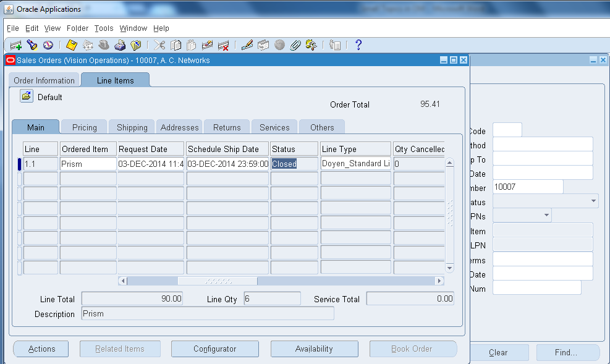Screen dimensions: 610x364
Task: Click the Paste clipboard icon
Action: pos(192,45)
